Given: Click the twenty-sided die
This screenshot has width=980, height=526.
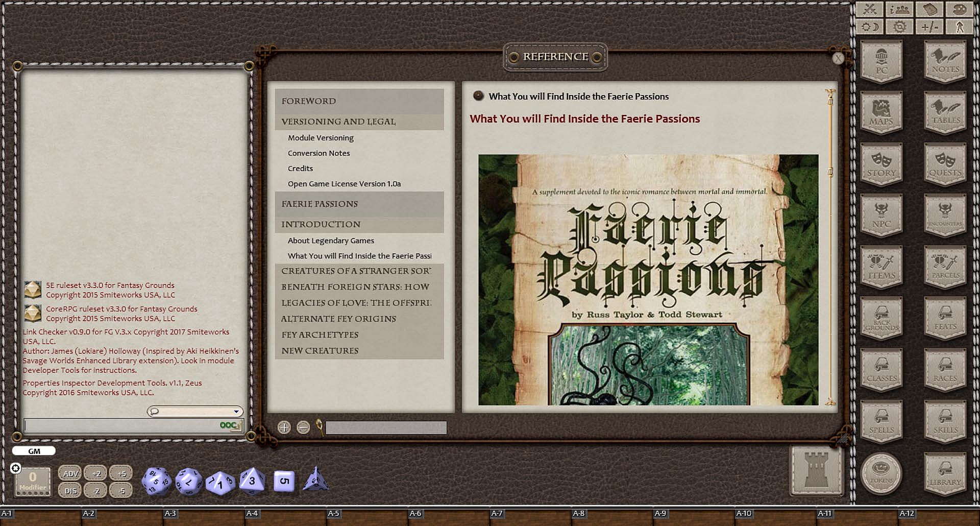Looking at the screenshot, I should tap(156, 481).
